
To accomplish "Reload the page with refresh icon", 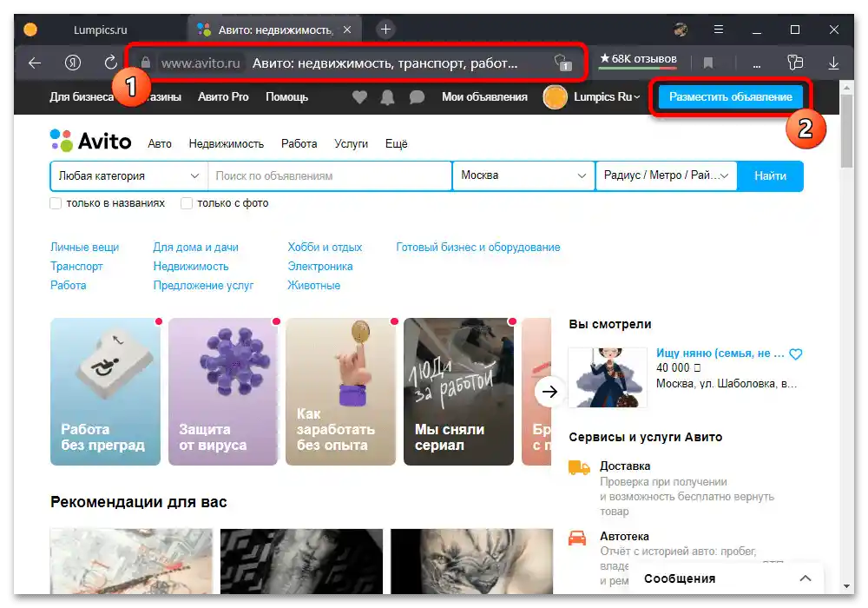I will 111,63.
